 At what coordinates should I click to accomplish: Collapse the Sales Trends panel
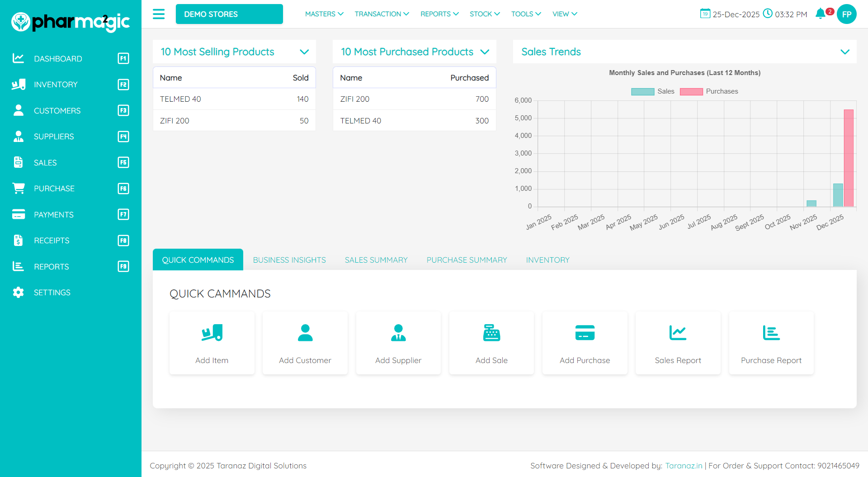point(844,52)
